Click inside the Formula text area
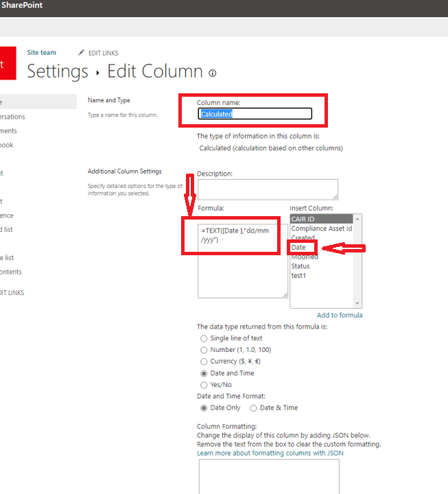Screen dimensions: 448x494 [x=243, y=261]
